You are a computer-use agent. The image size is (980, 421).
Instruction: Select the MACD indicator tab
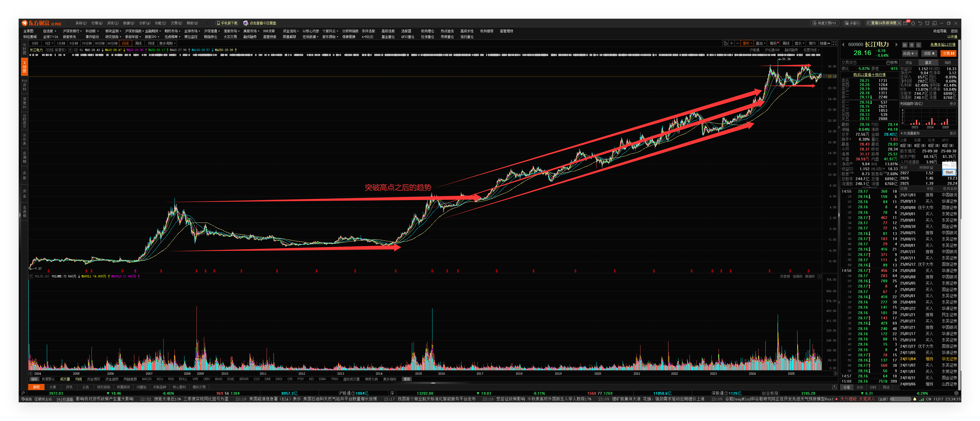coord(146,379)
